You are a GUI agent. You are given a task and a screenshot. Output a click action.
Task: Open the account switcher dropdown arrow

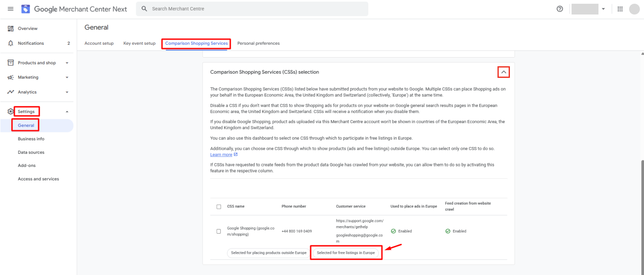(603, 9)
